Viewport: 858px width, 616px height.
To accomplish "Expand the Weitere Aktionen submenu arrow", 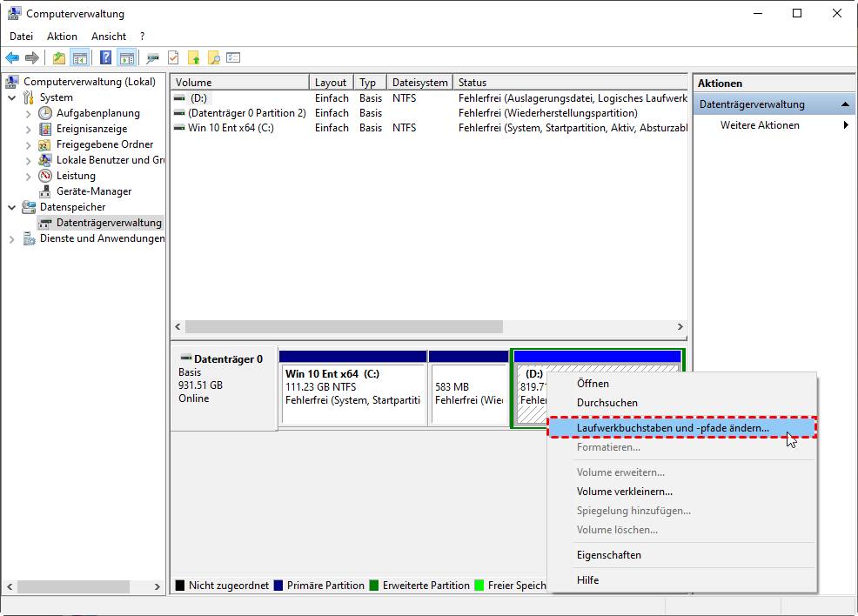I will click(x=846, y=125).
